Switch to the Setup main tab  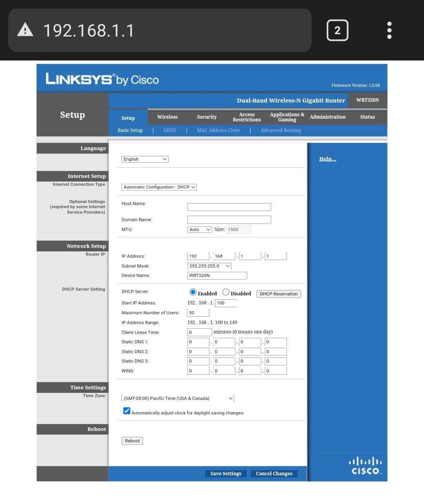click(128, 118)
